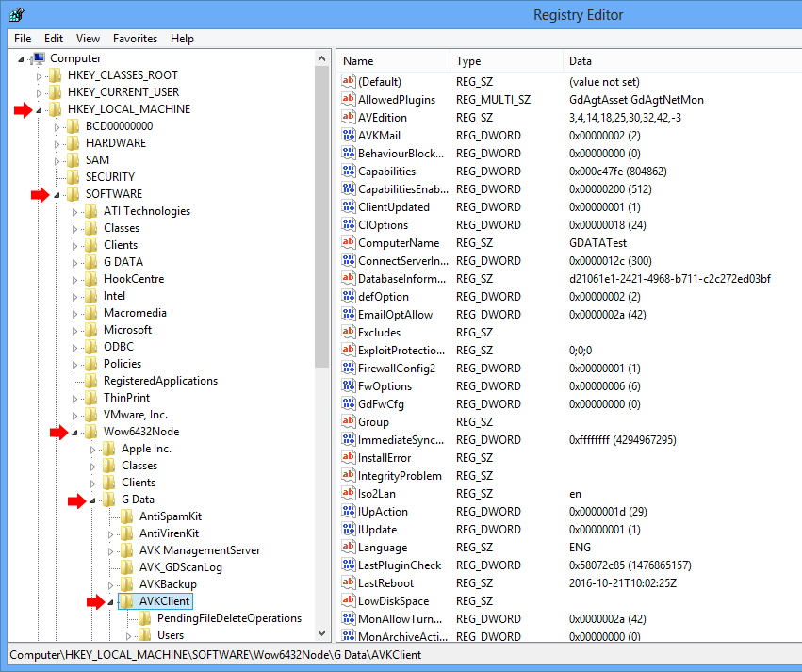Click the Microsoft folder icon
Screen dimensions: 802x672
(x=91, y=330)
